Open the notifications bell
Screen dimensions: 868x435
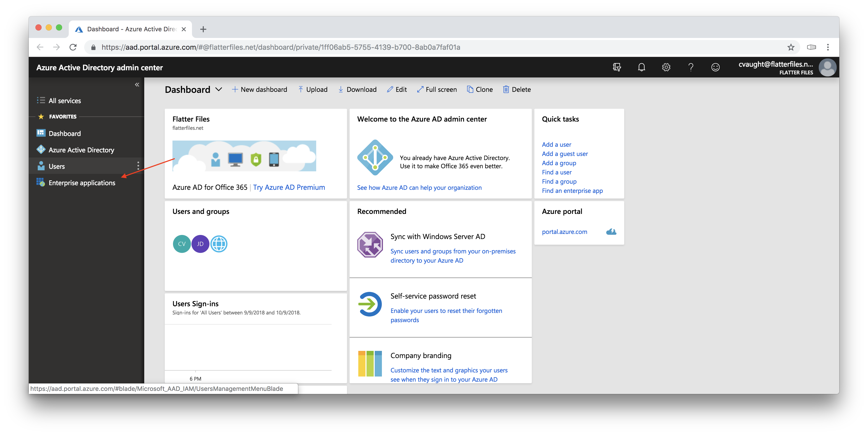(x=641, y=67)
